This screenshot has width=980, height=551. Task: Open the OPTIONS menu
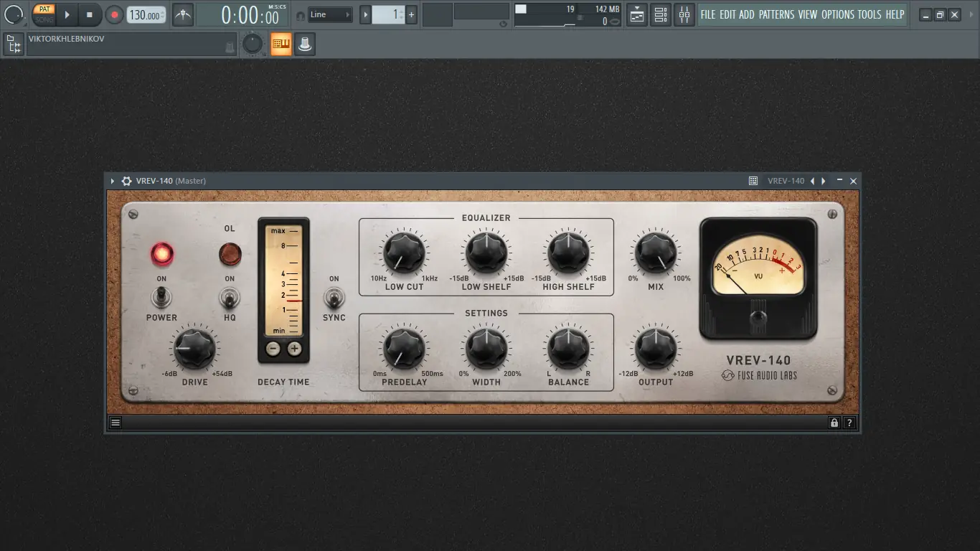coord(839,14)
